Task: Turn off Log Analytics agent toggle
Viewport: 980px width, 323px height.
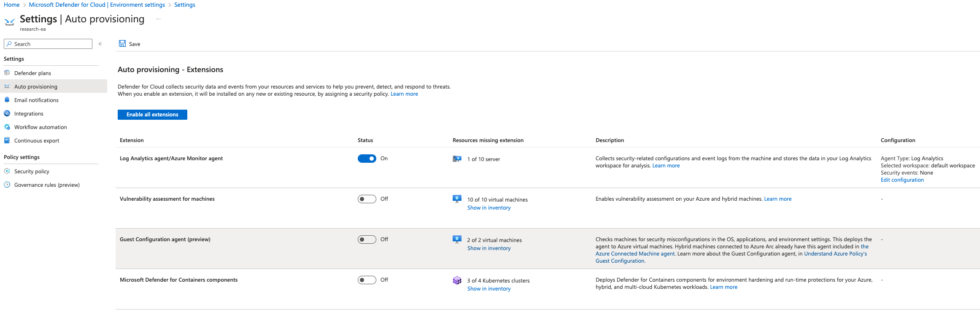Action: (x=367, y=159)
